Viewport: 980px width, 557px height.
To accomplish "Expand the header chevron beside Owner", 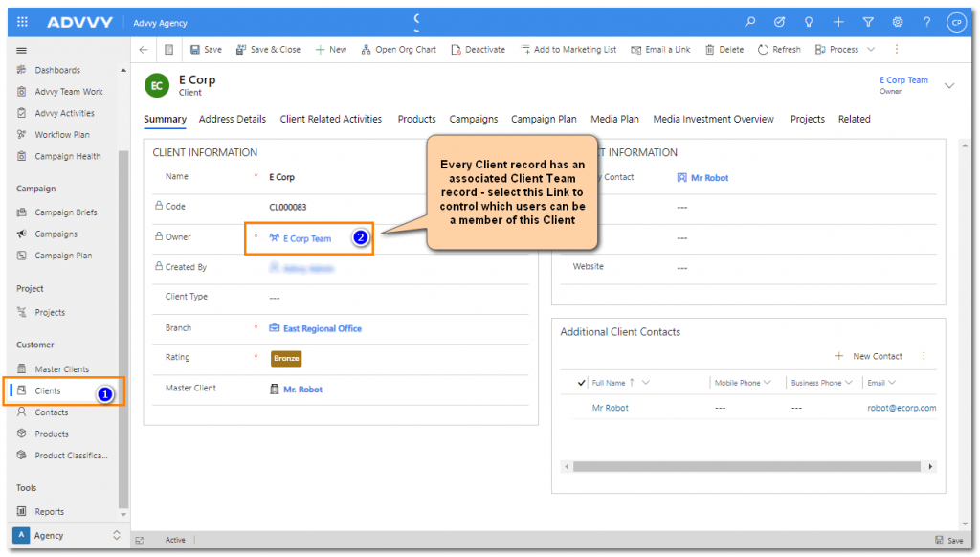I will (x=949, y=85).
